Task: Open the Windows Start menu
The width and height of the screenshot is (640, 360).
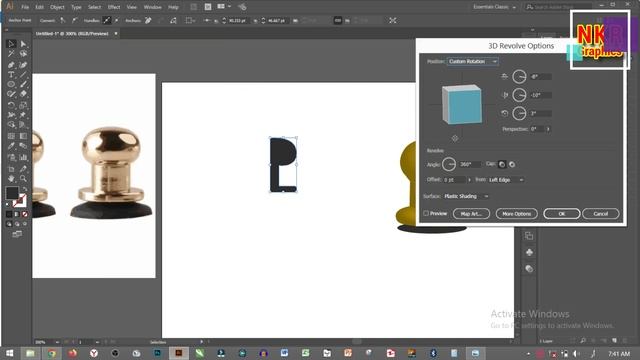Action: [x=9, y=353]
